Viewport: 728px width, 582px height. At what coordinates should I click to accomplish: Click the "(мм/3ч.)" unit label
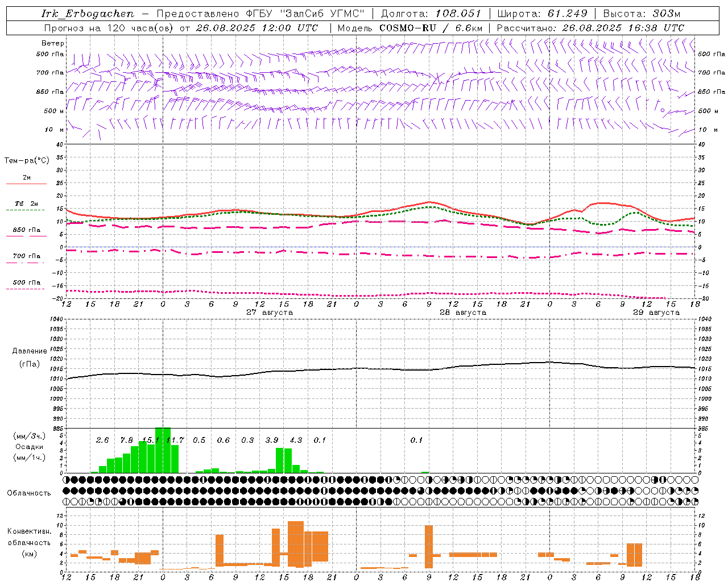click(x=29, y=436)
